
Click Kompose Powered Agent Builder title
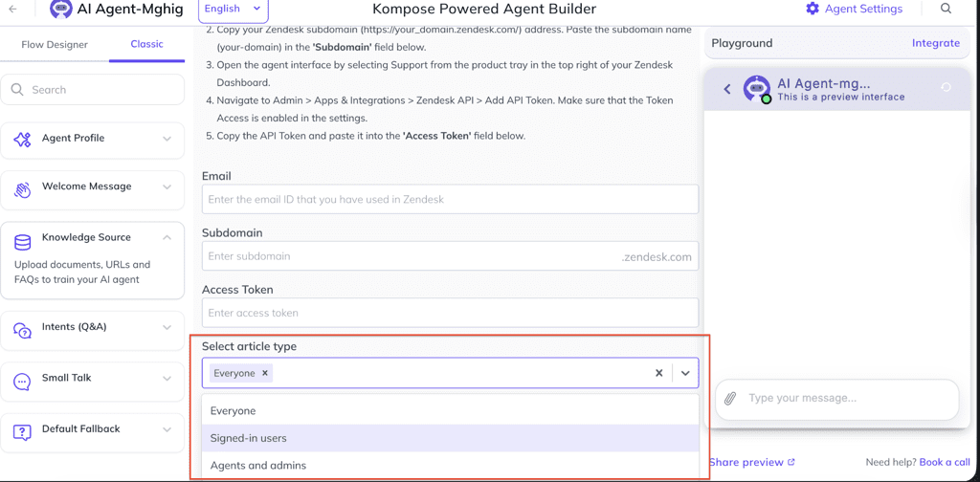pyautogui.click(x=484, y=9)
